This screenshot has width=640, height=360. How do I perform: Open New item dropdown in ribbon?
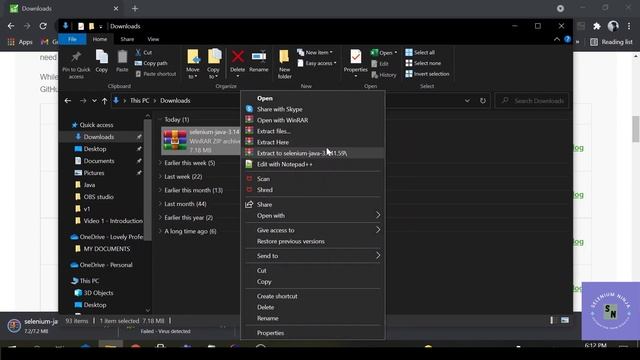pos(315,52)
